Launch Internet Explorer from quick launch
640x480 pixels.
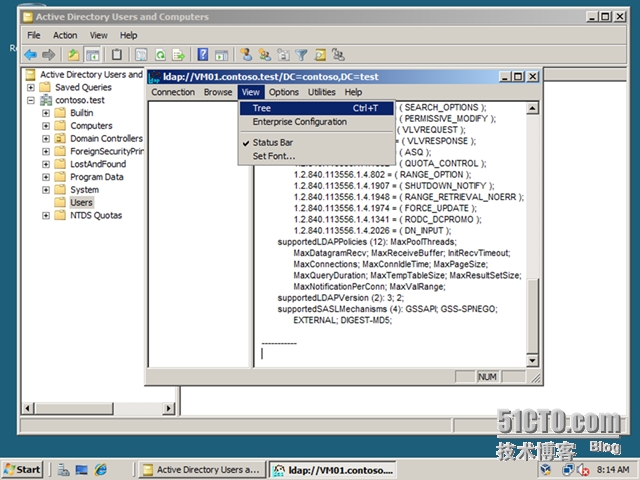click(x=100, y=470)
